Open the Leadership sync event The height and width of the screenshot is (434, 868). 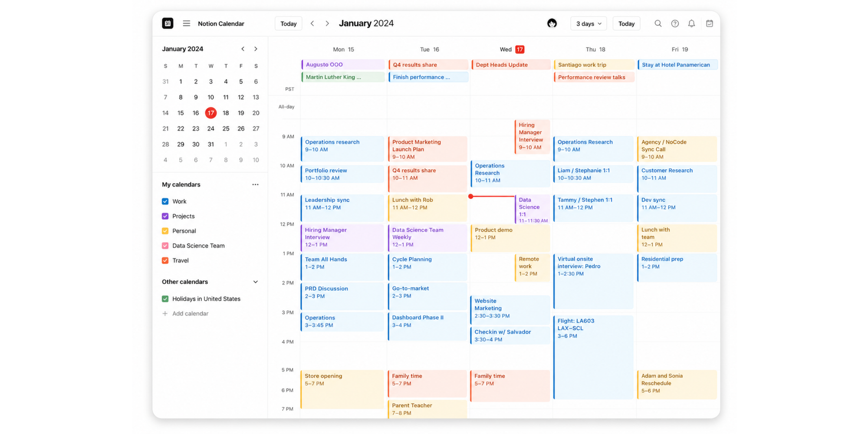click(x=342, y=208)
